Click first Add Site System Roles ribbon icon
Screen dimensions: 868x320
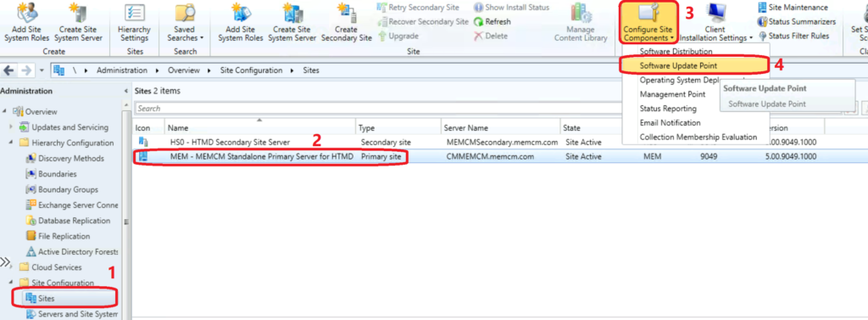point(25,22)
